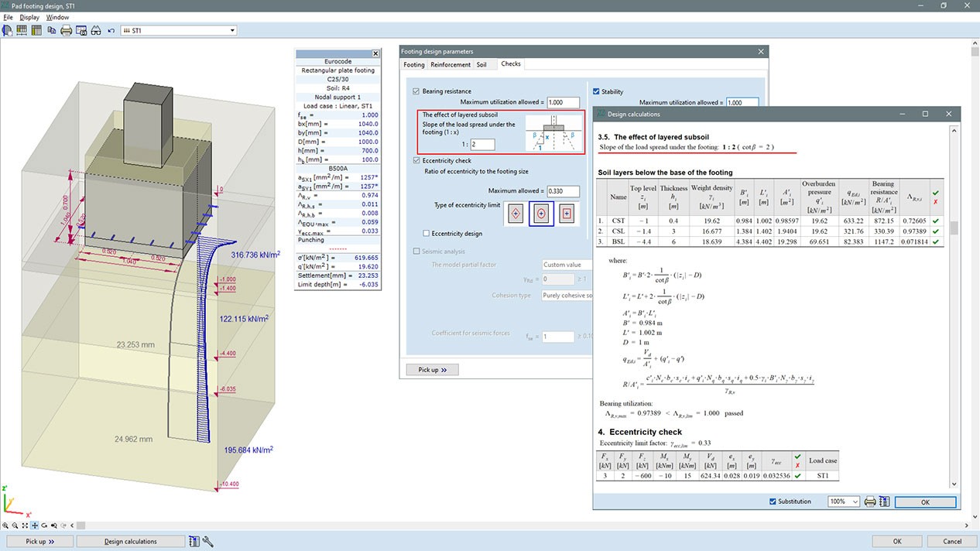The height and width of the screenshot is (551, 980).
Task: Open the Cohesion type dropdown
Action: click(x=567, y=296)
